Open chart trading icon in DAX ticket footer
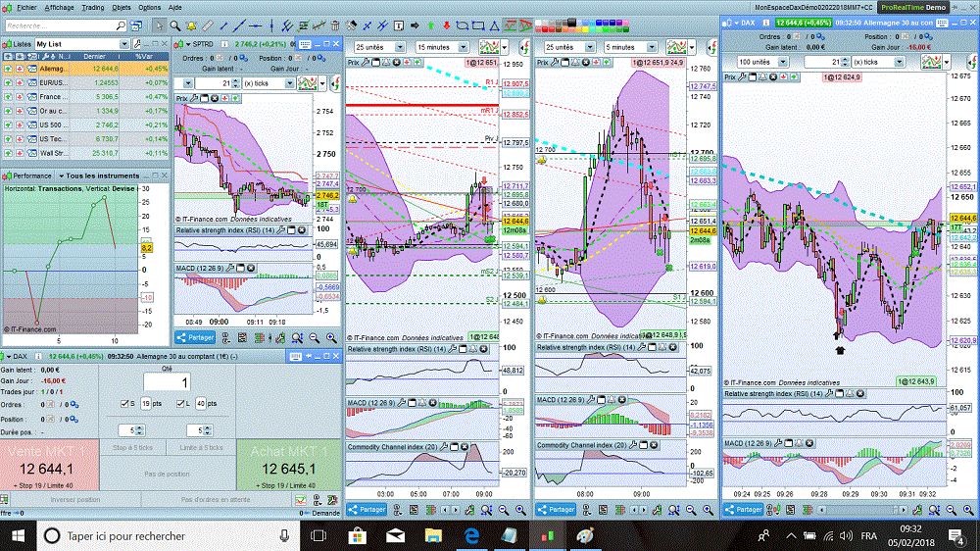The width and height of the screenshot is (980, 551). click(x=301, y=500)
